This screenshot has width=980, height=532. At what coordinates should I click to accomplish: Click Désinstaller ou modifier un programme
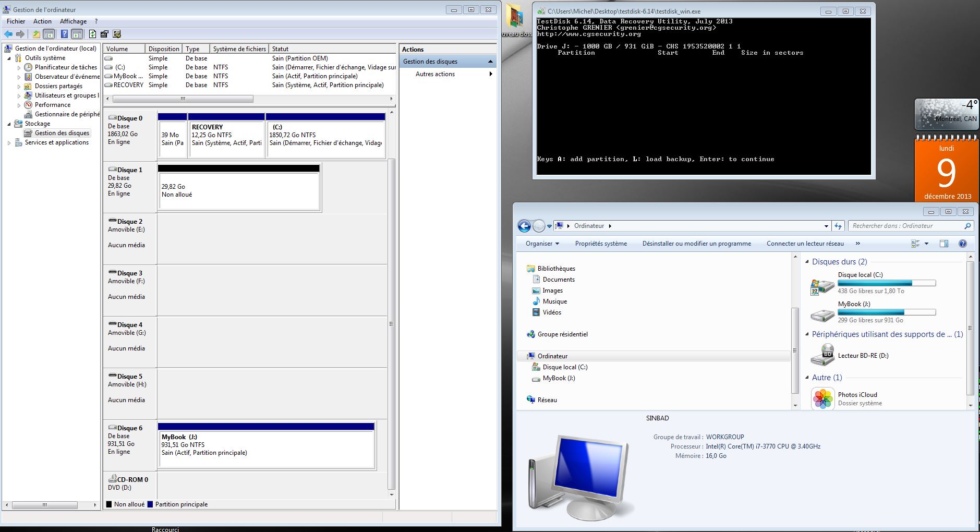pyautogui.click(x=696, y=244)
